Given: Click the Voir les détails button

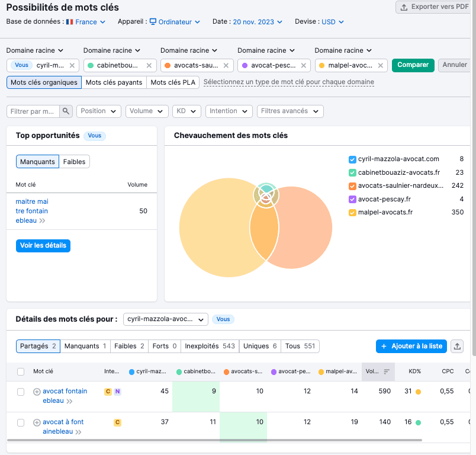Looking at the screenshot, I should click(x=43, y=245).
